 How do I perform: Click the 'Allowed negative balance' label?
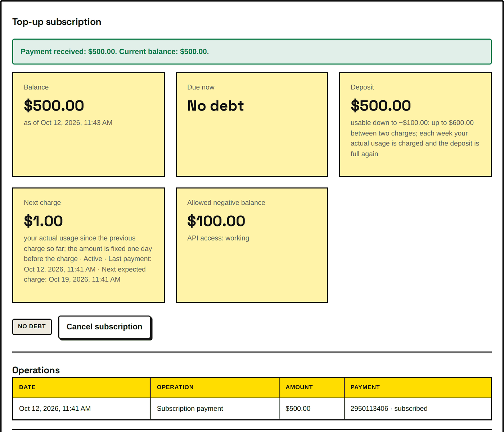[226, 203]
